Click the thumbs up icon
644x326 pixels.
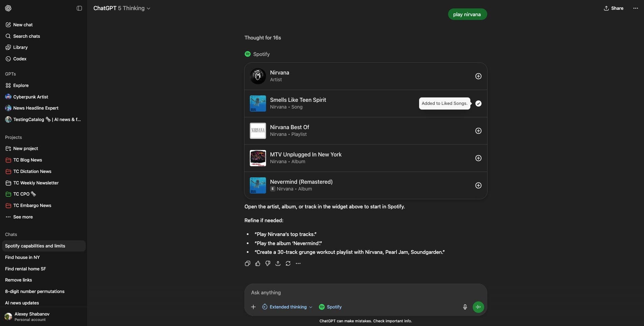click(x=258, y=264)
